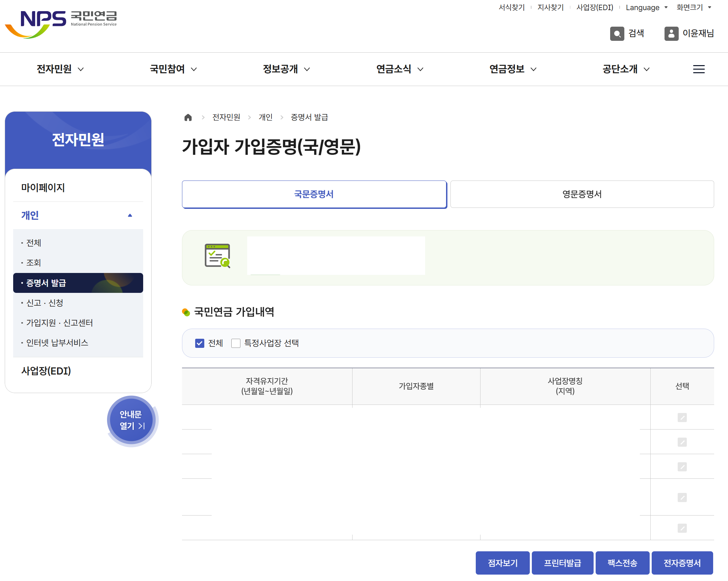Open 사업장(EDI) sidebar section

(x=46, y=371)
